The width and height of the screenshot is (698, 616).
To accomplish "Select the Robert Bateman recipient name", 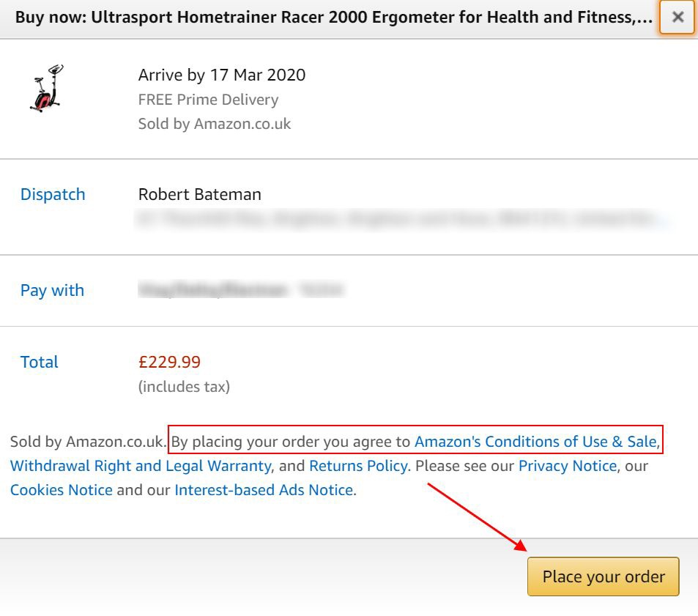I will 199,195.
